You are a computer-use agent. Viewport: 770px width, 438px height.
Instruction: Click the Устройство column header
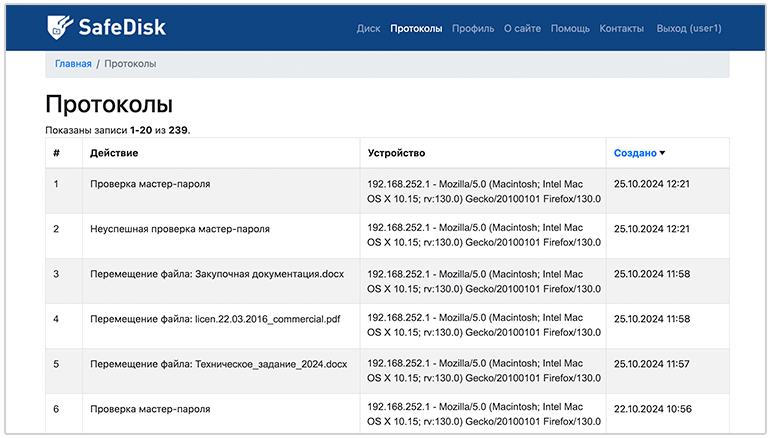pyautogui.click(x=396, y=153)
